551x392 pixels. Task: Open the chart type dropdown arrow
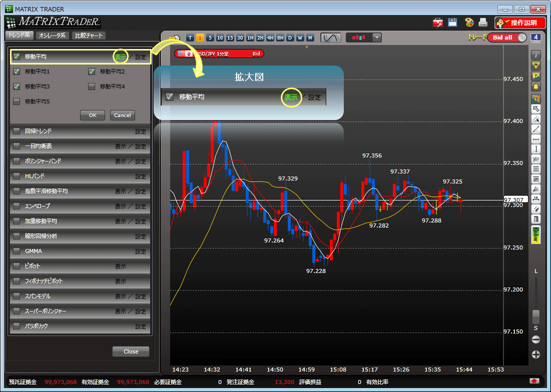point(377,37)
